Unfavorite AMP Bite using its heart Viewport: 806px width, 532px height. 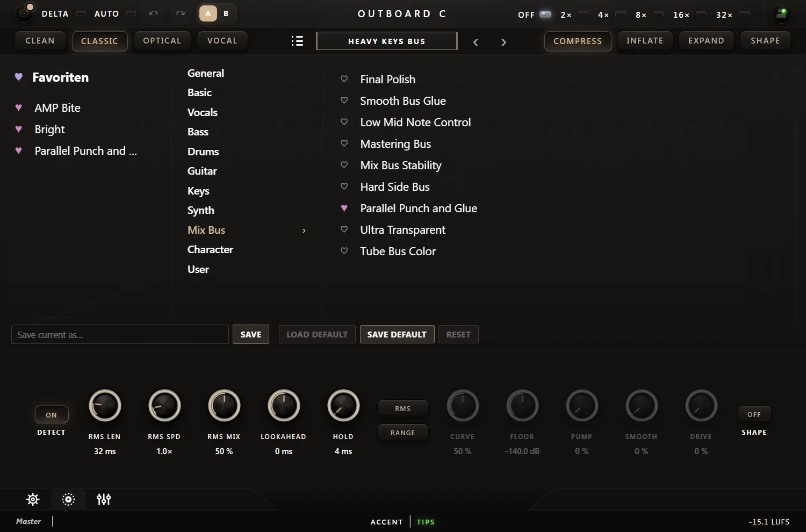19,107
